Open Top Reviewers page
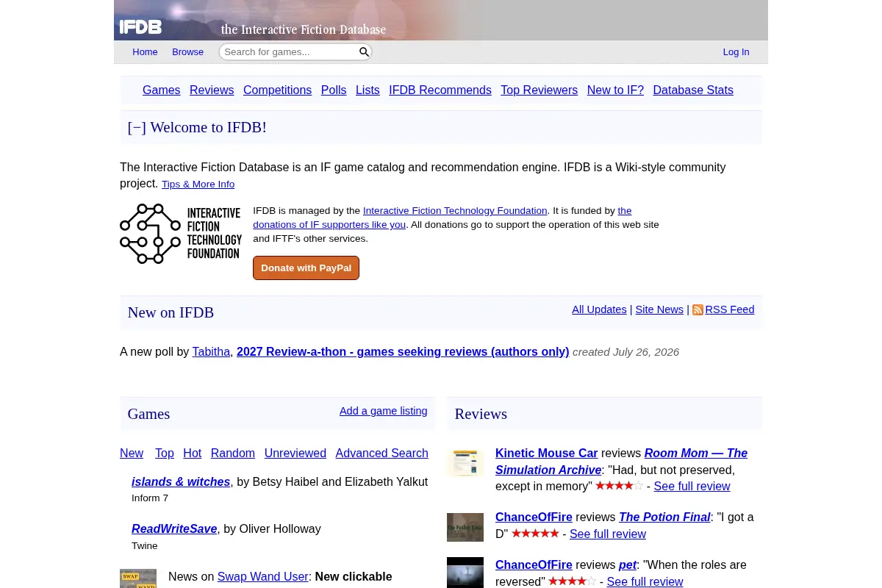The height and width of the screenshot is (588, 882). pos(539,90)
